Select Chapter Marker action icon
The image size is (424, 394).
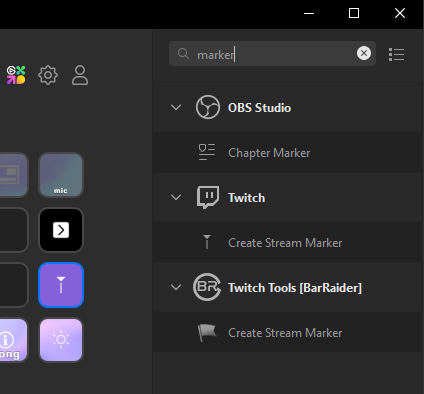(x=207, y=152)
